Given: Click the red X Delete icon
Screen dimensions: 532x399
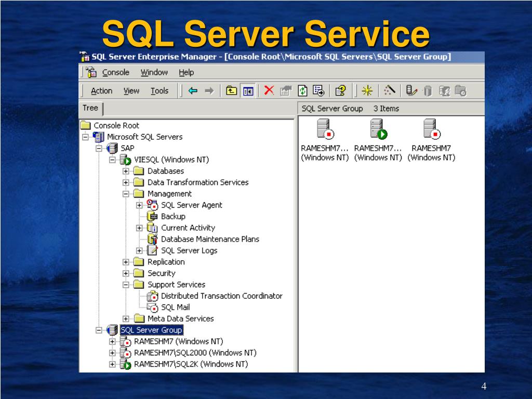Looking at the screenshot, I should pyautogui.click(x=269, y=90).
